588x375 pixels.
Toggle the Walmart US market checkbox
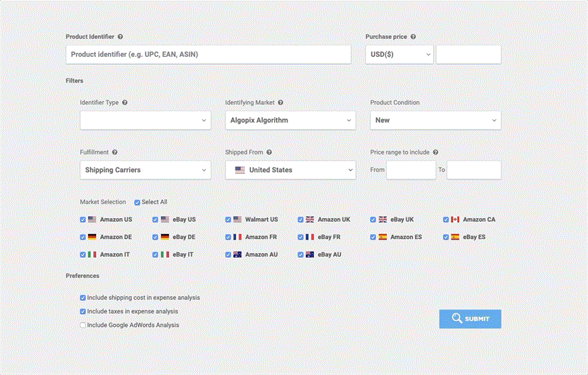coord(228,220)
